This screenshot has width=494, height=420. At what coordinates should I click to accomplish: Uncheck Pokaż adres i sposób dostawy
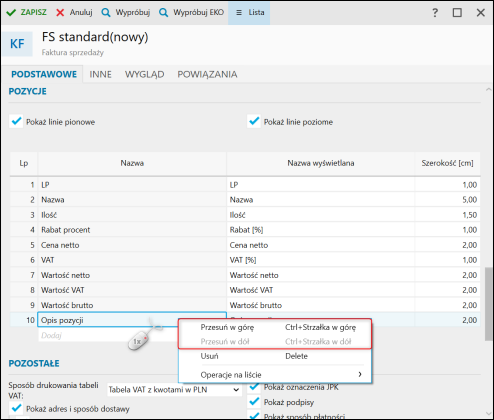[16, 408]
